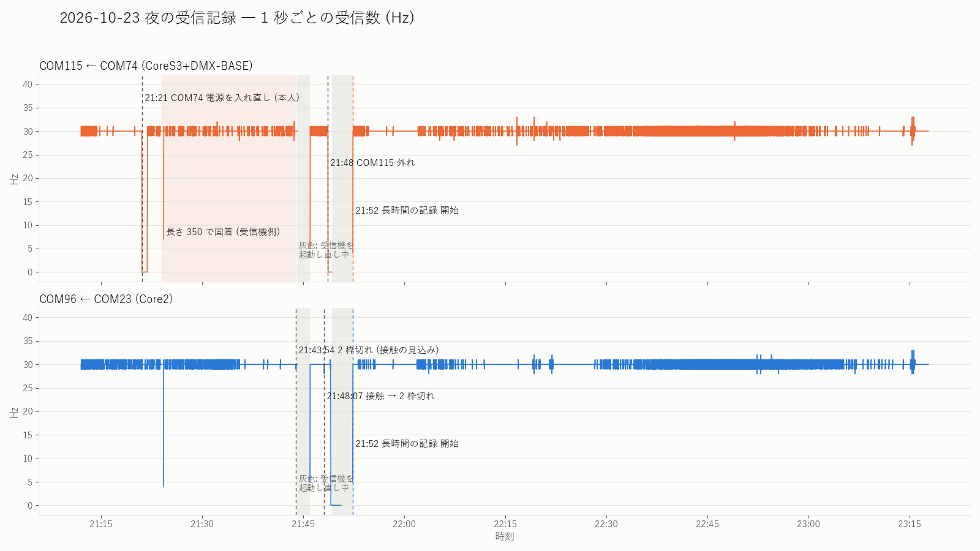
Task: Click the "5" y-tick label on the COM115 chart
Action: pos(30,249)
